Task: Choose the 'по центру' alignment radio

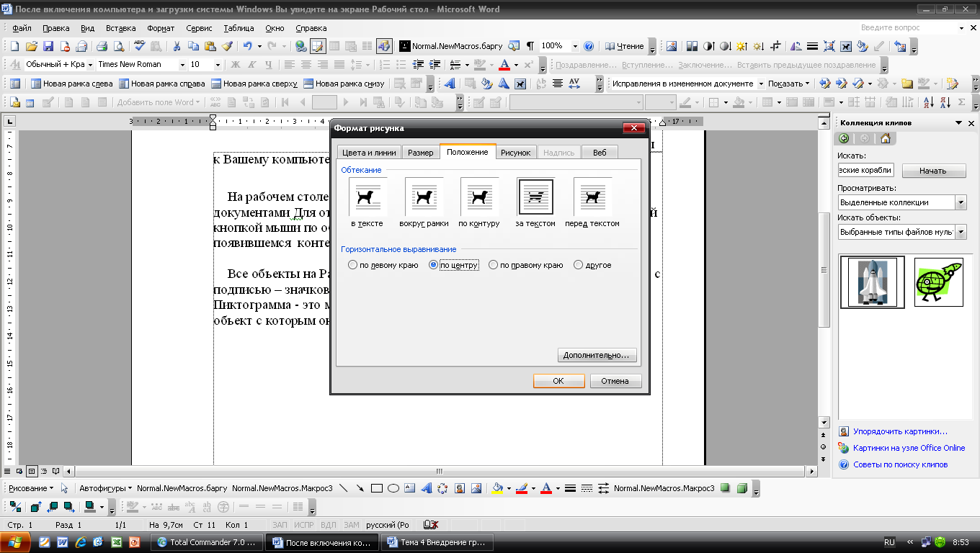Action: 433,265
